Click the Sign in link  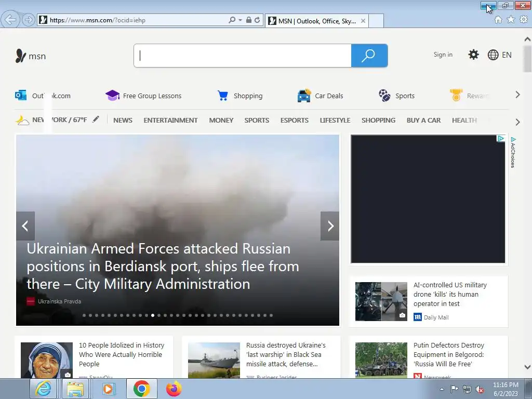443,55
